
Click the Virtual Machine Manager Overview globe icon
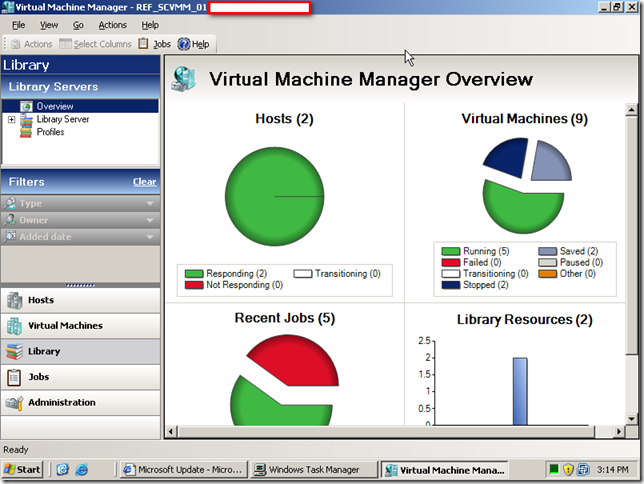pyautogui.click(x=183, y=79)
